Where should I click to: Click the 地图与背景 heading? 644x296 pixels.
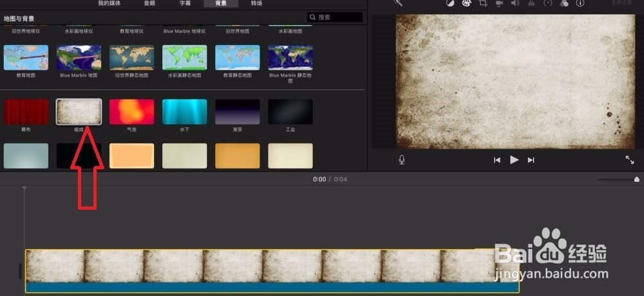click(19, 19)
